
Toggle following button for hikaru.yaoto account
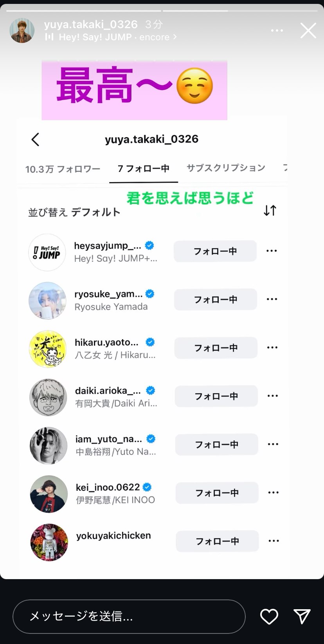point(216,348)
